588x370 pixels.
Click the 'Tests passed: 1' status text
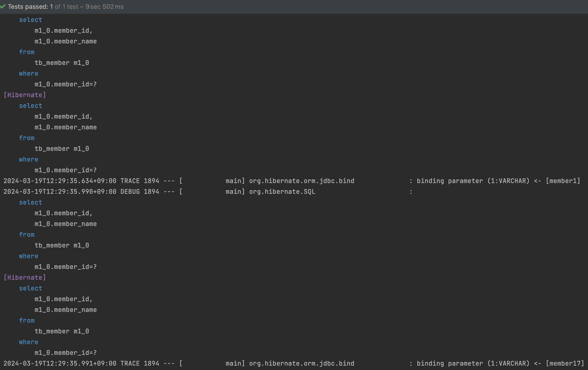(30, 7)
